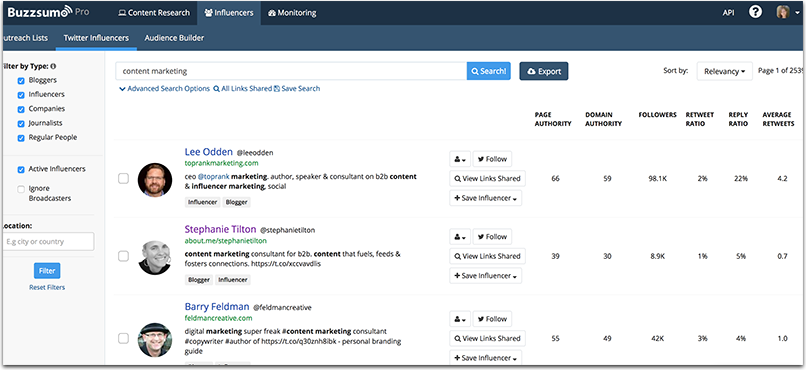Open Save Influencer dropdown for Stephanie Tilton
The image size is (806, 370).
coord(486,276)
